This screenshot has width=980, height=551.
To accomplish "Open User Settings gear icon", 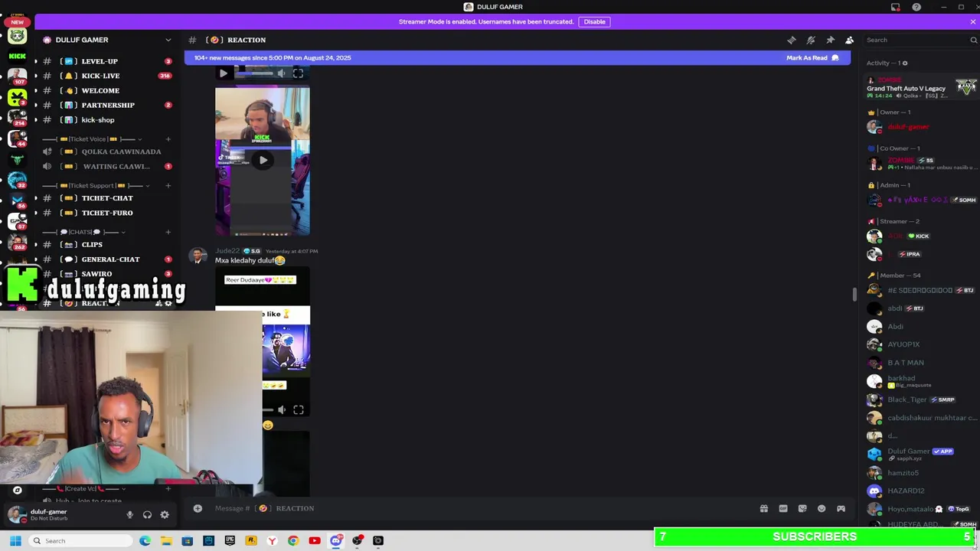I will pos(165,515).
